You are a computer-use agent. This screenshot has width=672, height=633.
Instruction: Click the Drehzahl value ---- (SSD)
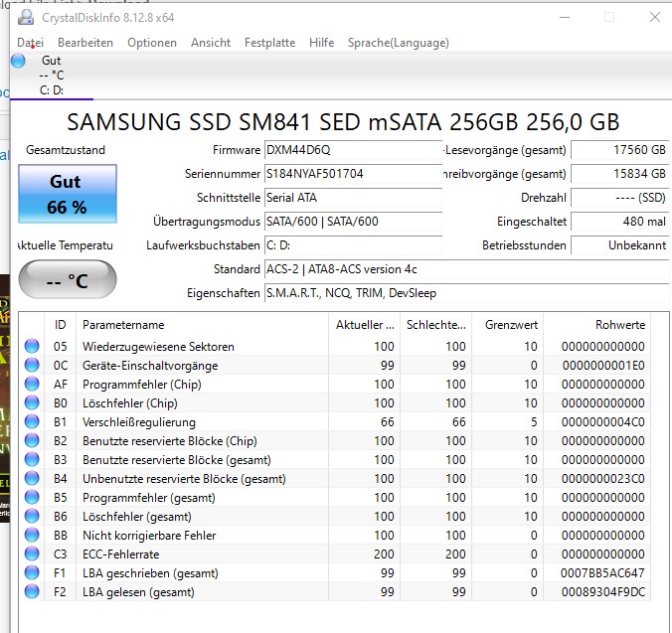[619, 198]
